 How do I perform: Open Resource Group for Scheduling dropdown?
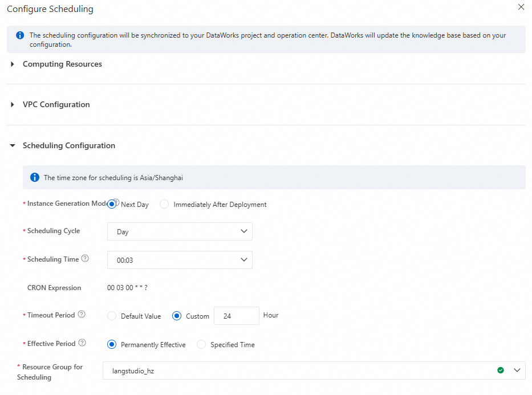click(314, 370)
